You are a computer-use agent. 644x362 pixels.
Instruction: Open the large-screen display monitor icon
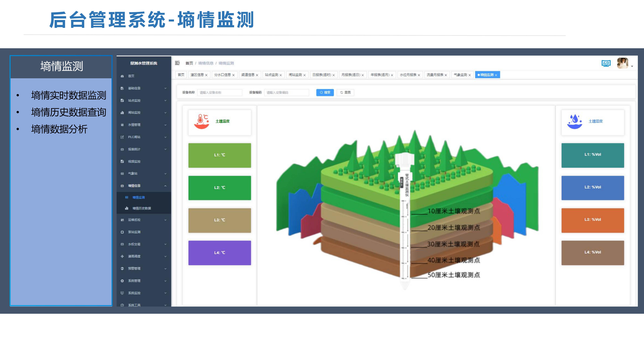(x=606, y=63)
